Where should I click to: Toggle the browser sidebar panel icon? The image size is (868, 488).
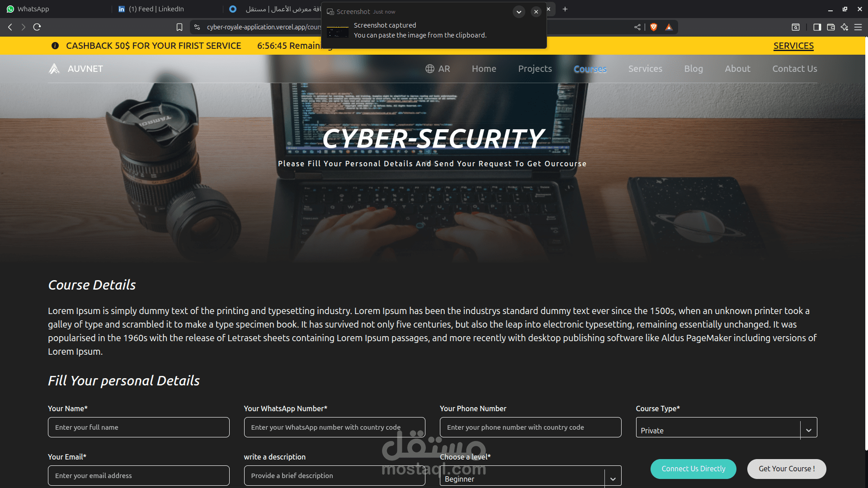point(817,27)
